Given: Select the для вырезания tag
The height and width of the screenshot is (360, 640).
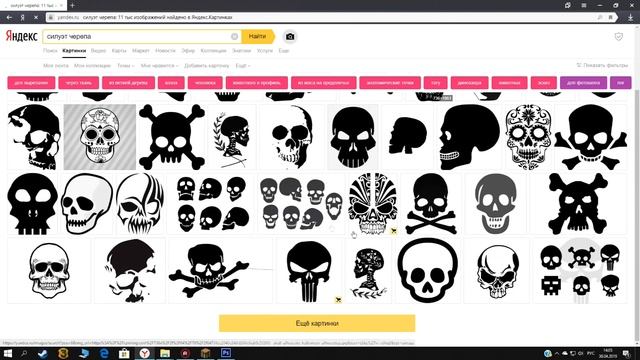Looking at the screenshot, I should (31, 83).
